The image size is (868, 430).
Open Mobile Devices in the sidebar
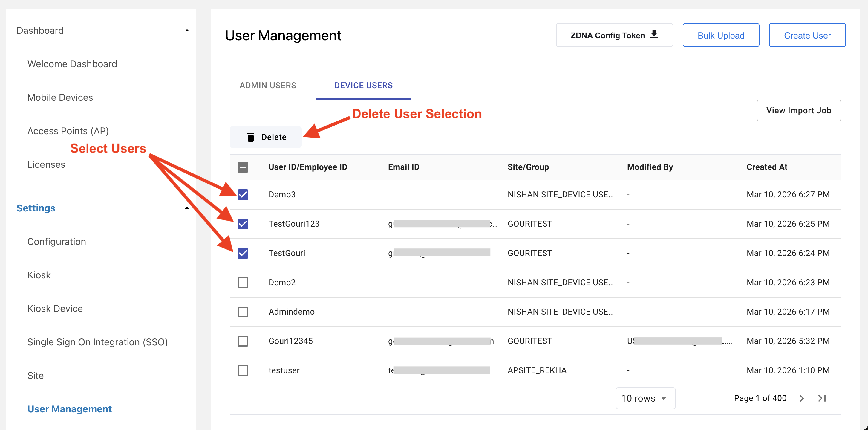60,97
